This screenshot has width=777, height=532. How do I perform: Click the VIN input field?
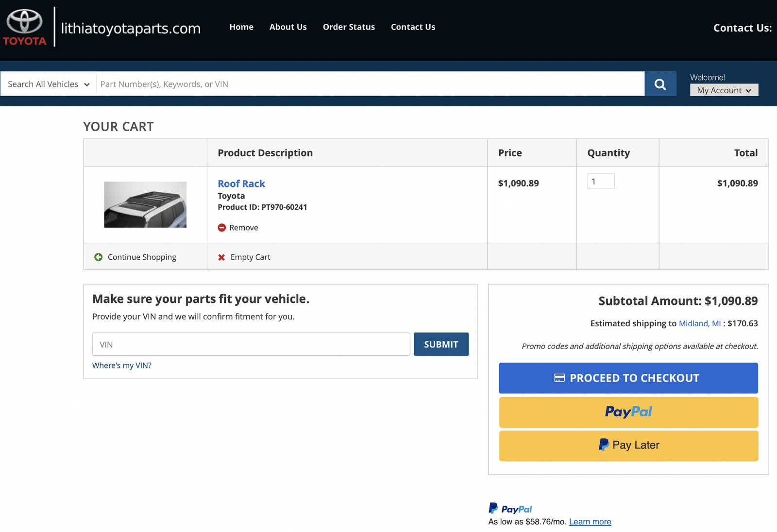coord(251,344)
